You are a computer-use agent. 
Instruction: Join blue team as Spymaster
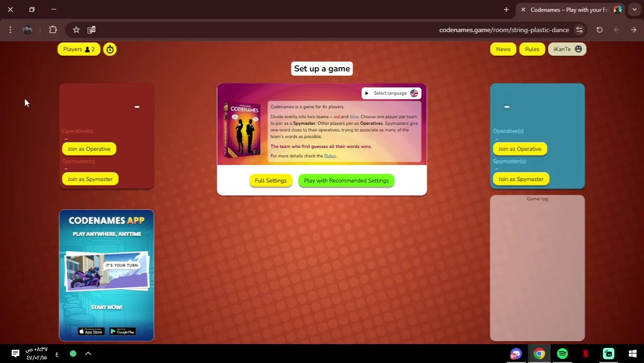[521, 179]
